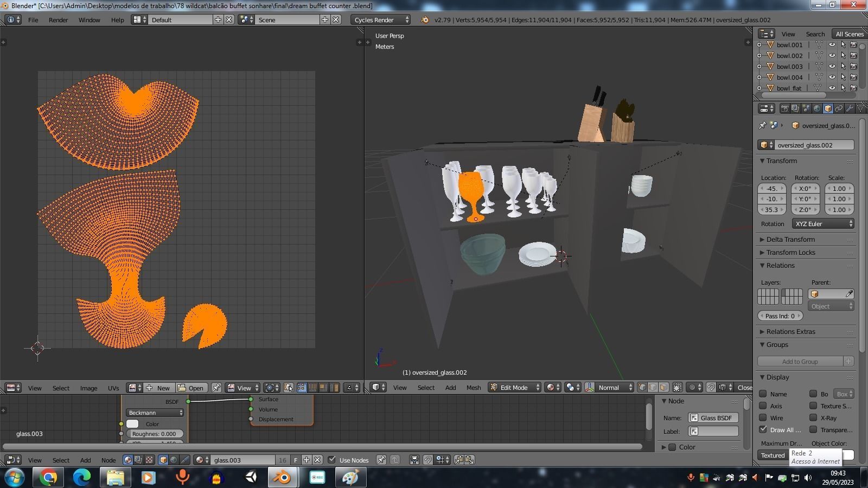Toggle the Use Nodes checkbox
The image size is (868, 488).
coord(332,460)
